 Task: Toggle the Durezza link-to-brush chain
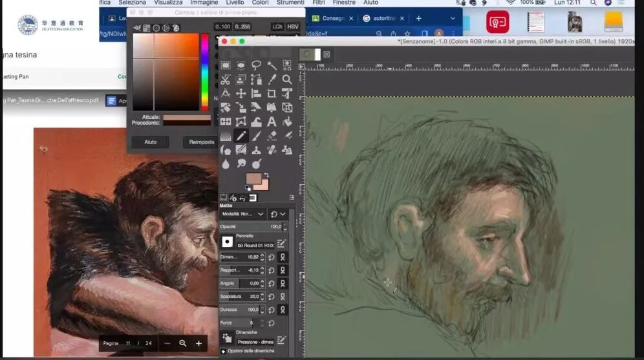[x=283, y=310]
